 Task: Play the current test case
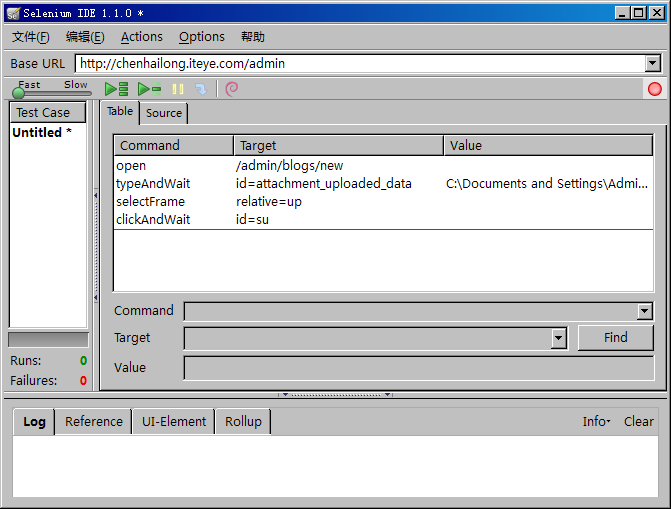[x=149, y=89]
